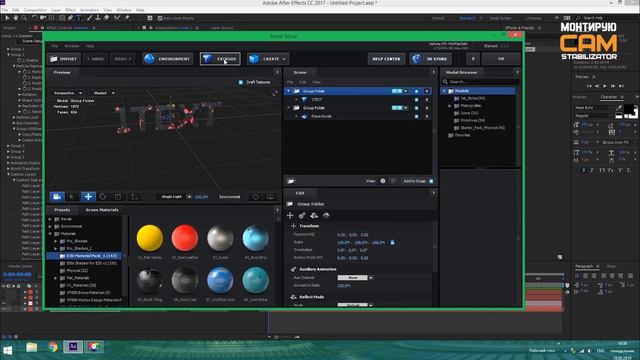
Task: Open File menu in Scene Setup
Action: 54,46
